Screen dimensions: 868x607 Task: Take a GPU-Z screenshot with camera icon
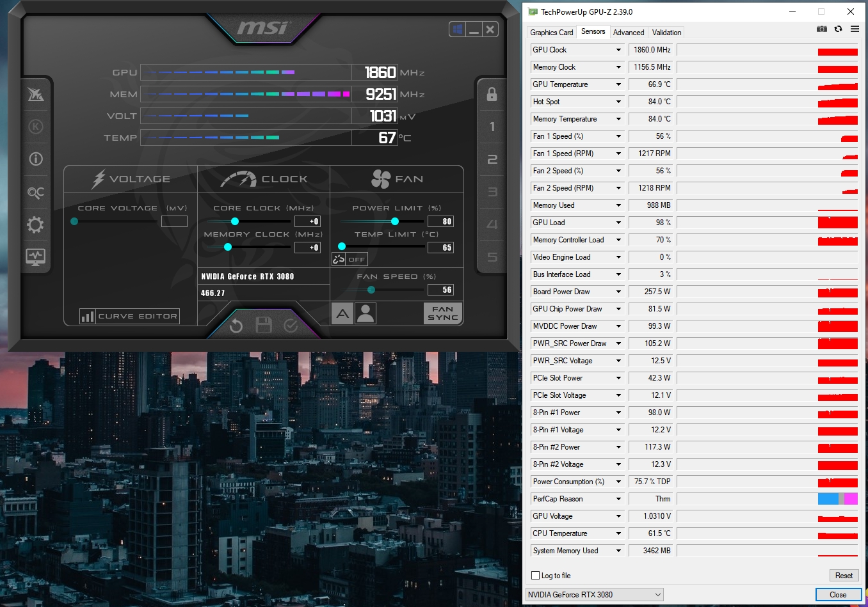coord(822,29)
